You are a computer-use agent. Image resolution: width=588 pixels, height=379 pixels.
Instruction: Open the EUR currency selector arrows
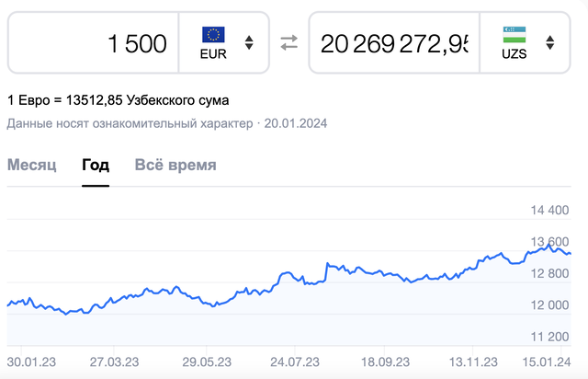pyautogui.click(x=249, y=43)
